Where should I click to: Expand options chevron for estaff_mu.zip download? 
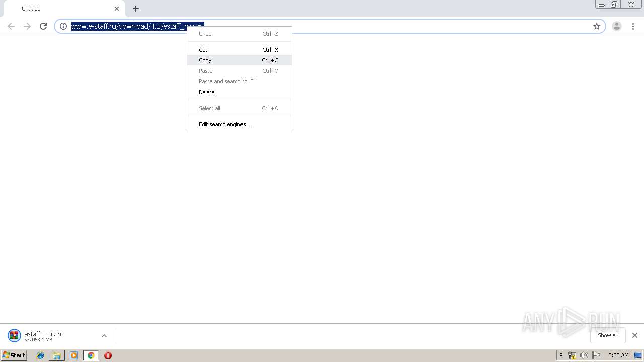pyautogui.click(x=104, y=336)
